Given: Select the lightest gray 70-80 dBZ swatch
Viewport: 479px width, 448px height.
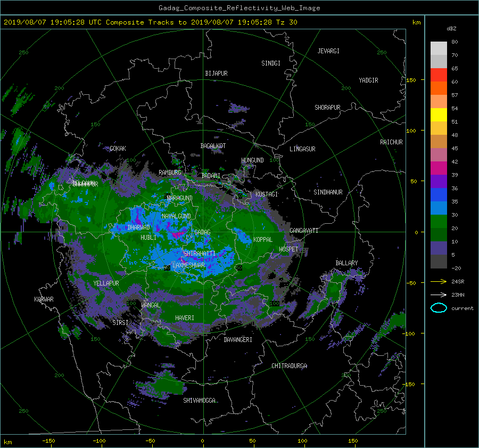Looking at the screenshot, I should tap(439, 48).
